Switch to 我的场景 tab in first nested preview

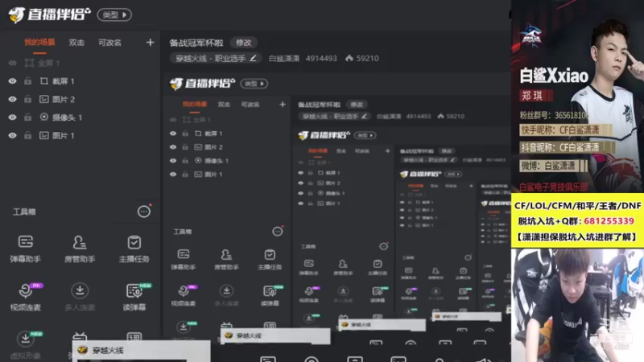pos(195,105)
